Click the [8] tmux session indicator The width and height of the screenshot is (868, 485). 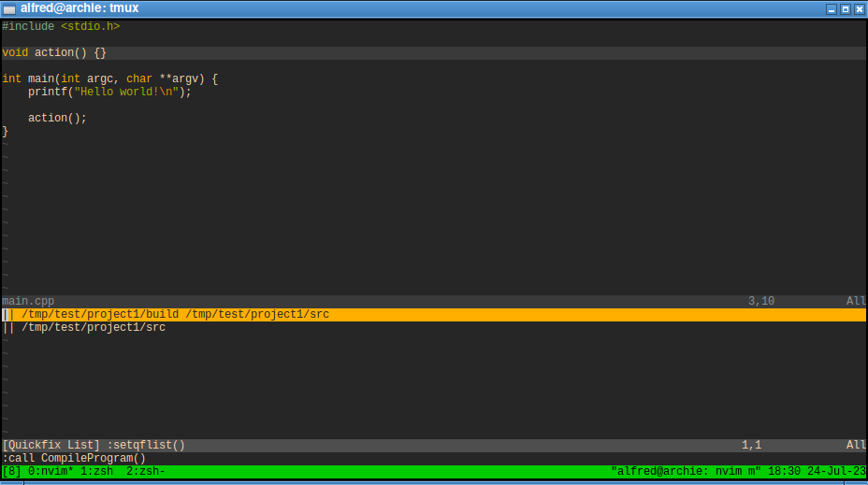point(11,471)
